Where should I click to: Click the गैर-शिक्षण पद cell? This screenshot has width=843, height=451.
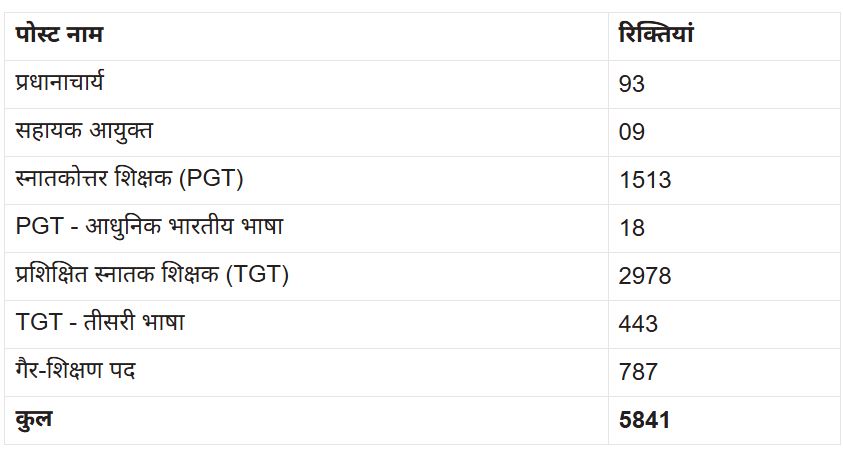76,371
